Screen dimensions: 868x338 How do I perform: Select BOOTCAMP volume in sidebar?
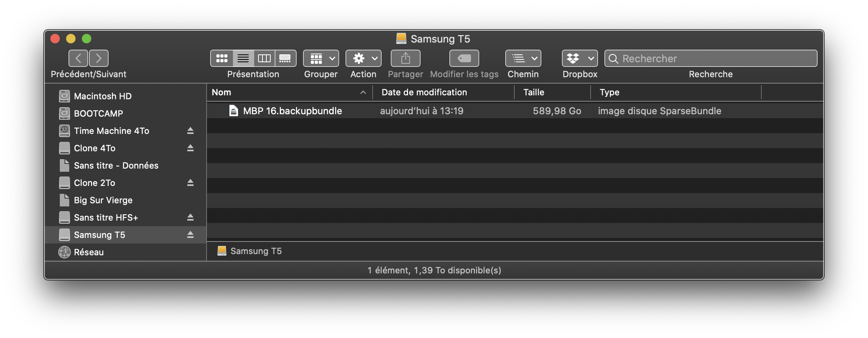(126, 113)
